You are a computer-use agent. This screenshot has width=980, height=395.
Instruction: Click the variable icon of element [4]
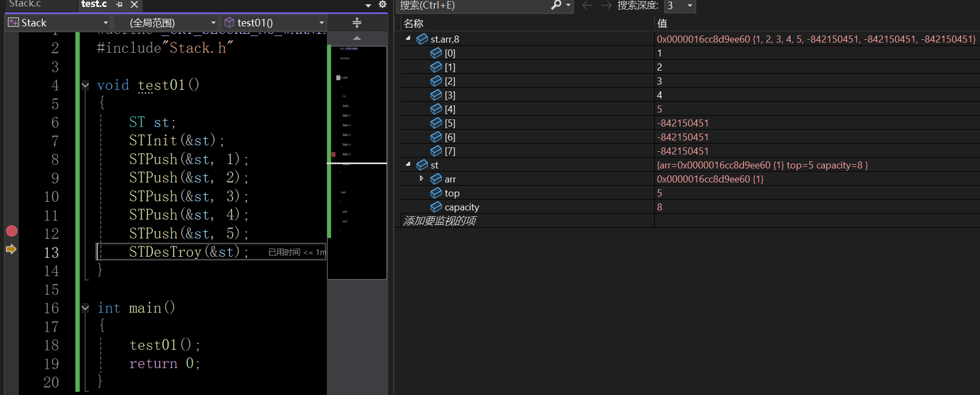436,109
